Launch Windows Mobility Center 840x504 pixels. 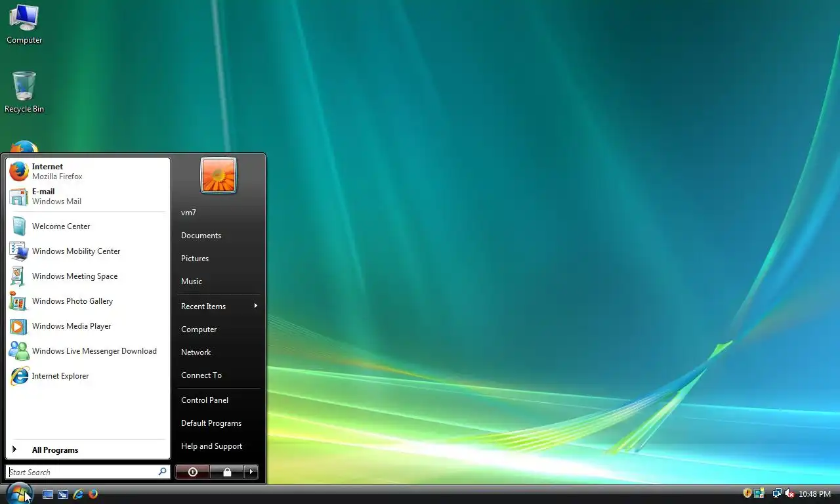coord(88,251)
